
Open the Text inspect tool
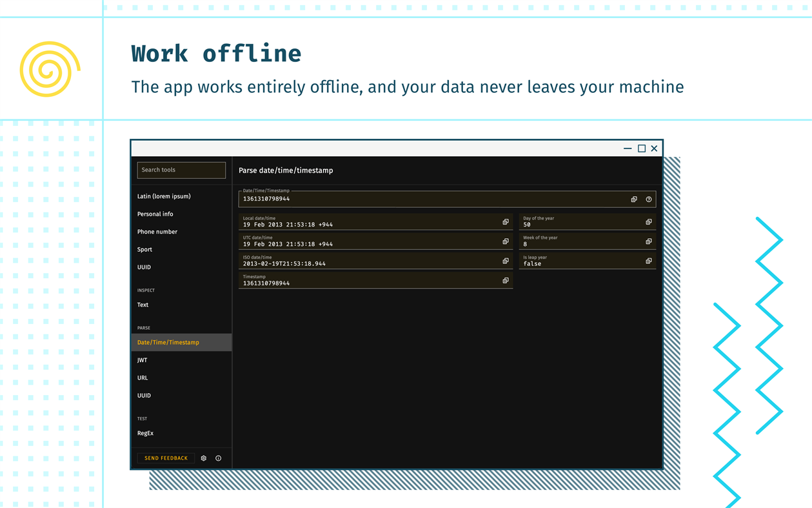pos(143,305)
